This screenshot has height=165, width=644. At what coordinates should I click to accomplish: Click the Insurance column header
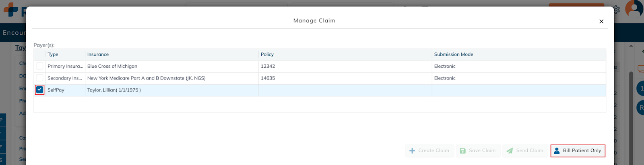point(98,54)
